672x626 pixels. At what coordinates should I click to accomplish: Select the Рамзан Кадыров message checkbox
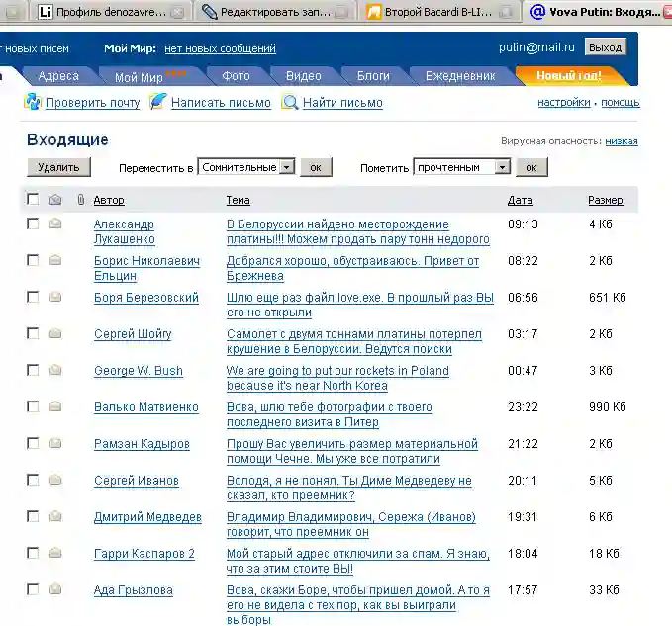[33, 443]
